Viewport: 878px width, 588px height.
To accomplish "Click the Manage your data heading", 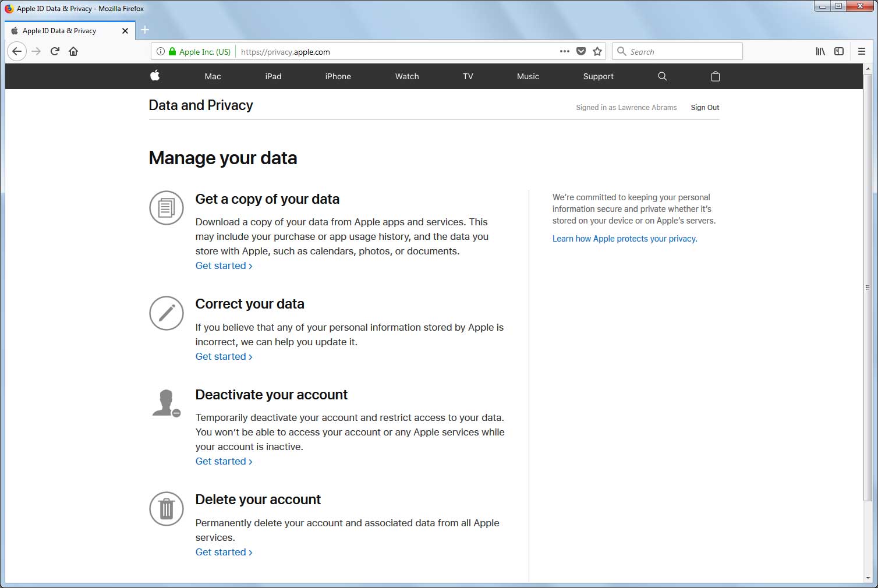I will [223, 158].
